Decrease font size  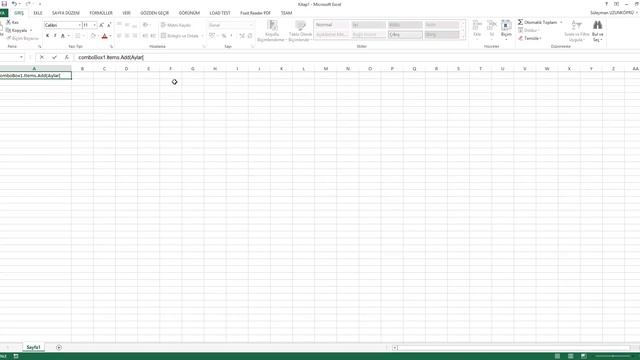click(x=109, y=25)
